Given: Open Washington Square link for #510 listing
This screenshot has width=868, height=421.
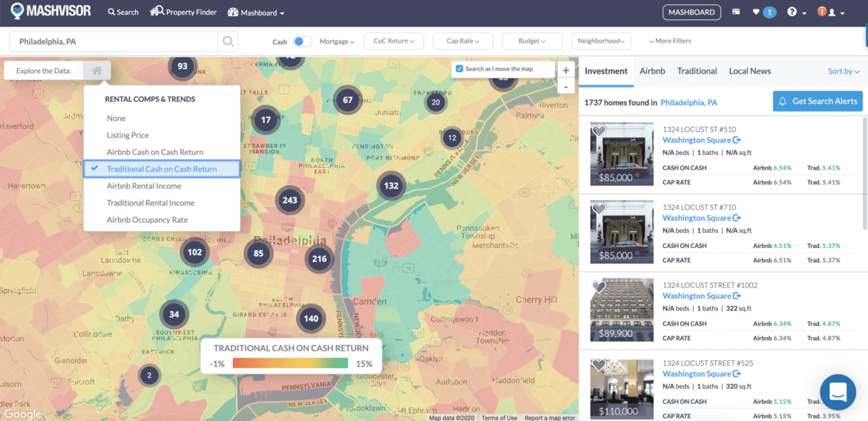Looking at the screenshot, I should click(x=701, y=140).
